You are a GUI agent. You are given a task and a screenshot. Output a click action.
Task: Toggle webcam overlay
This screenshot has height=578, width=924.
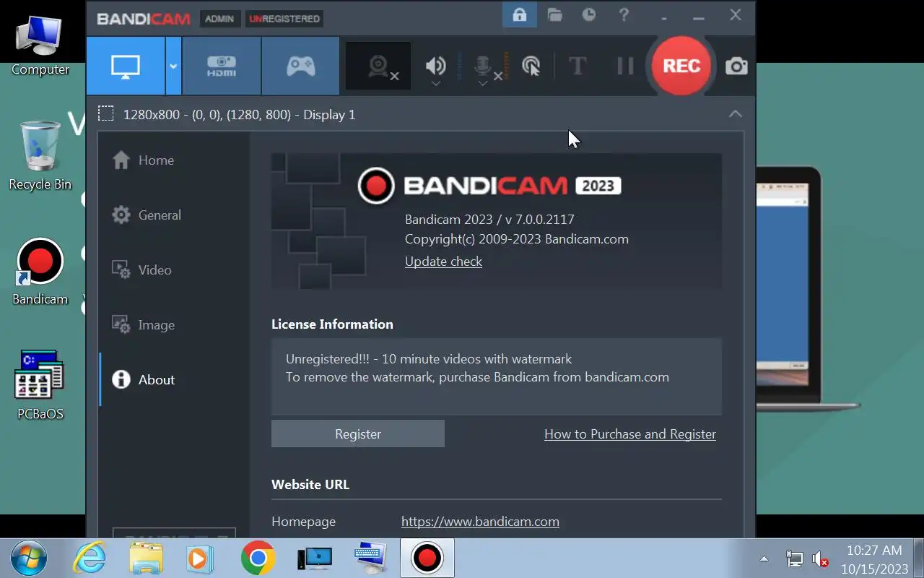click(x=379, y=66)
